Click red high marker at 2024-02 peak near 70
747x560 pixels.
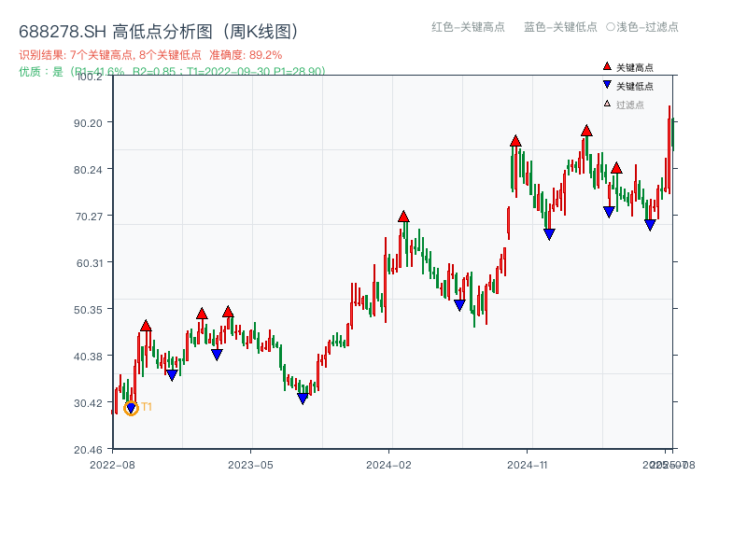click(x=403, y=217)
